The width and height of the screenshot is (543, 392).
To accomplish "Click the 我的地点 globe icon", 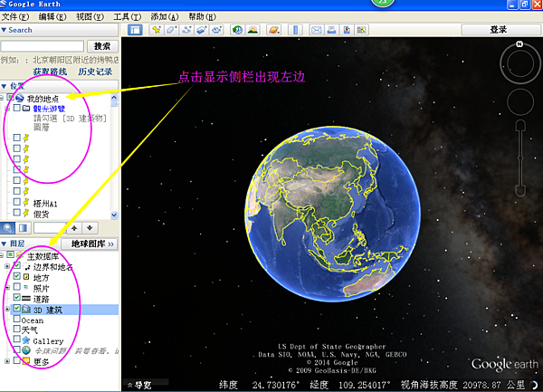I will coord(20,98).
